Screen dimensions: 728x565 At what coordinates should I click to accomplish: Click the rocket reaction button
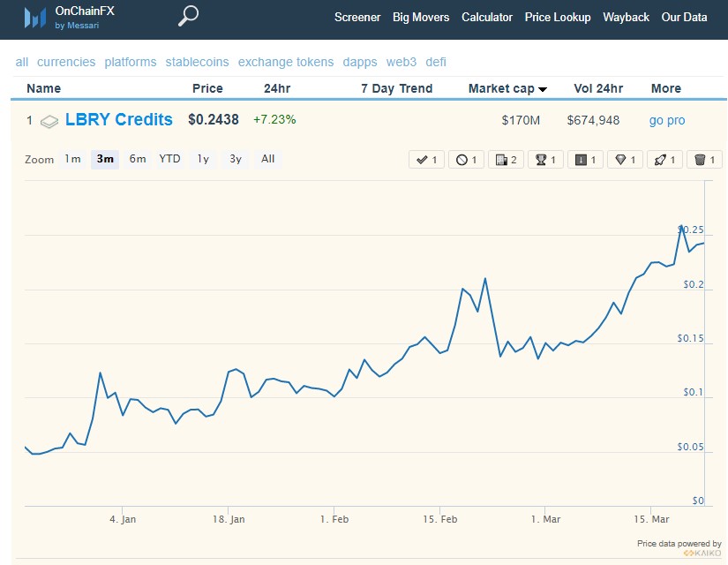click(x=664, y=160)
